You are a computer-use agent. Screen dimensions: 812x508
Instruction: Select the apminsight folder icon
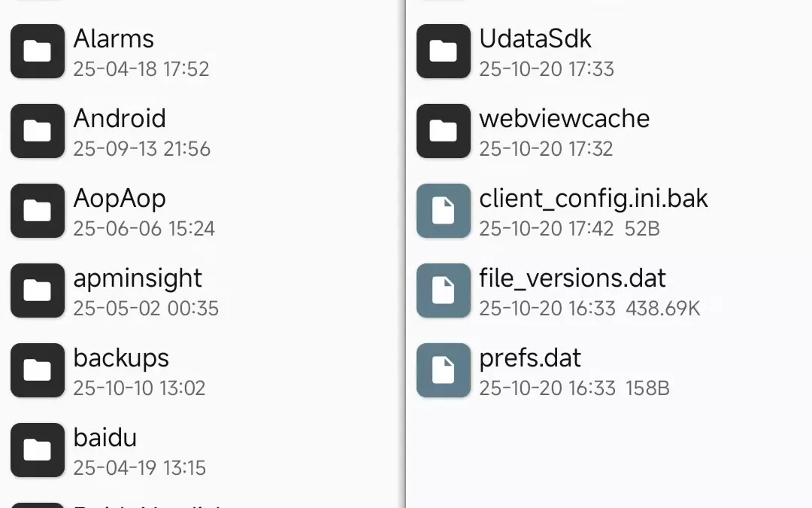[37, 291]
